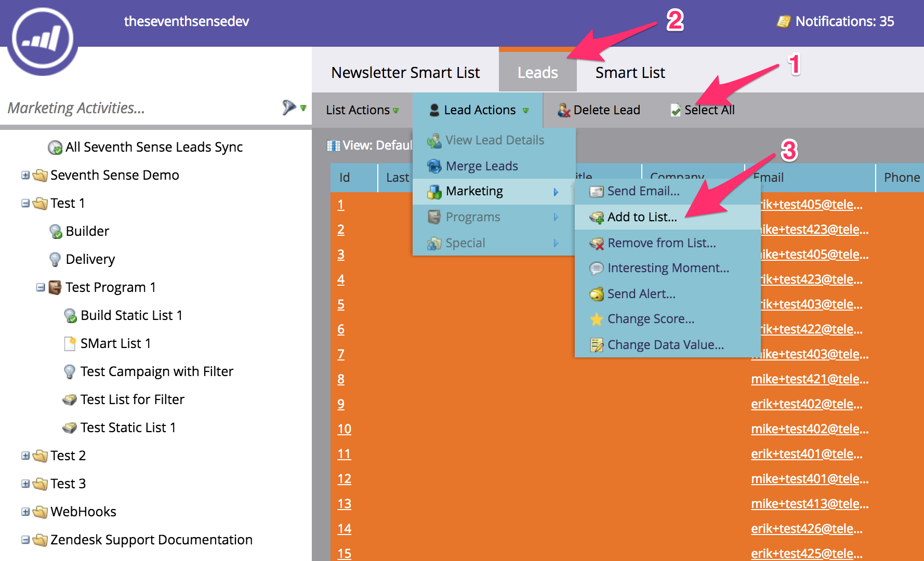The image size is (924, 561).
Task: Click the SMart List 1 page icon
Action: (70, 343)
